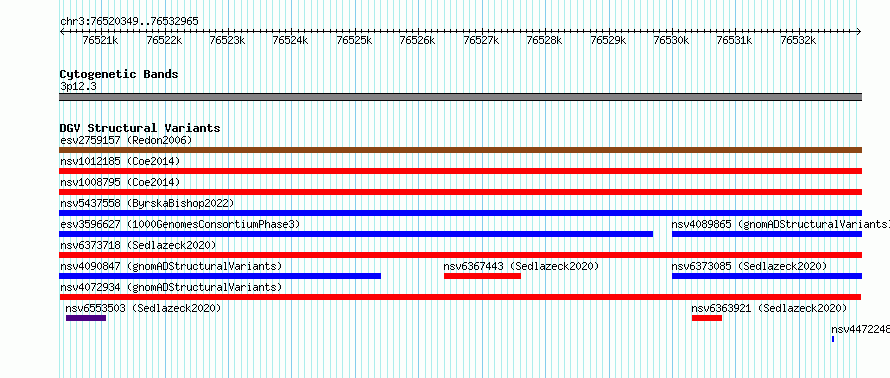Click ruler position 76530k
890x378 pixels.
tap(671, 40)
